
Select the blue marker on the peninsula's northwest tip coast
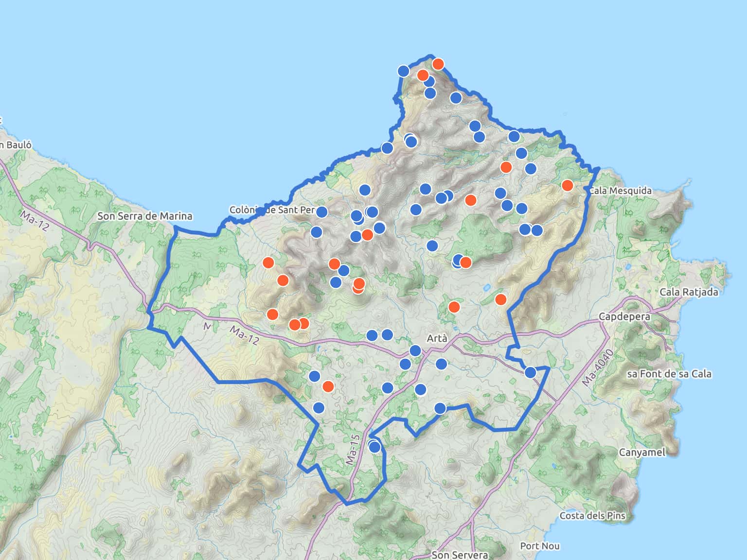pos(403,71)
